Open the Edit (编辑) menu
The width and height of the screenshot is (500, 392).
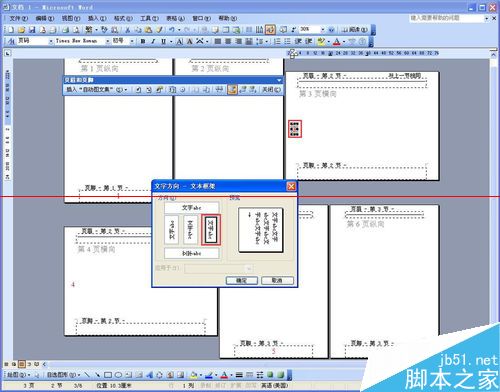(45, 18)
